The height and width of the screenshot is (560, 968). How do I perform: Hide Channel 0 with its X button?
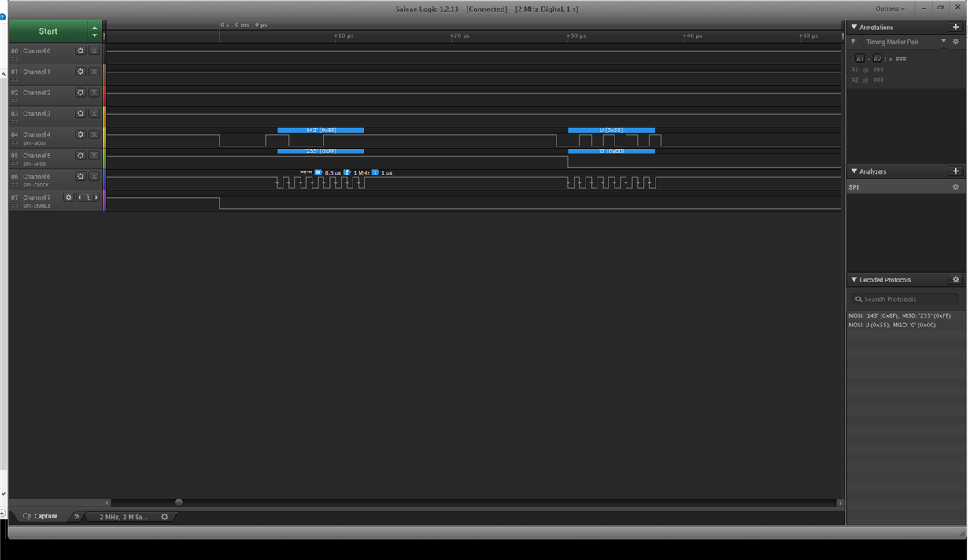click(x=94, y=50)
